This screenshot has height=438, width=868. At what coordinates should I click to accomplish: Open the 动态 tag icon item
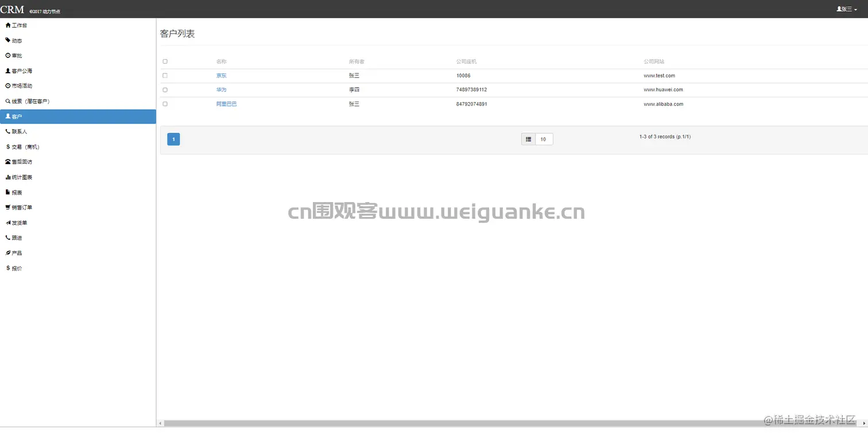click(x=14, y=41)
